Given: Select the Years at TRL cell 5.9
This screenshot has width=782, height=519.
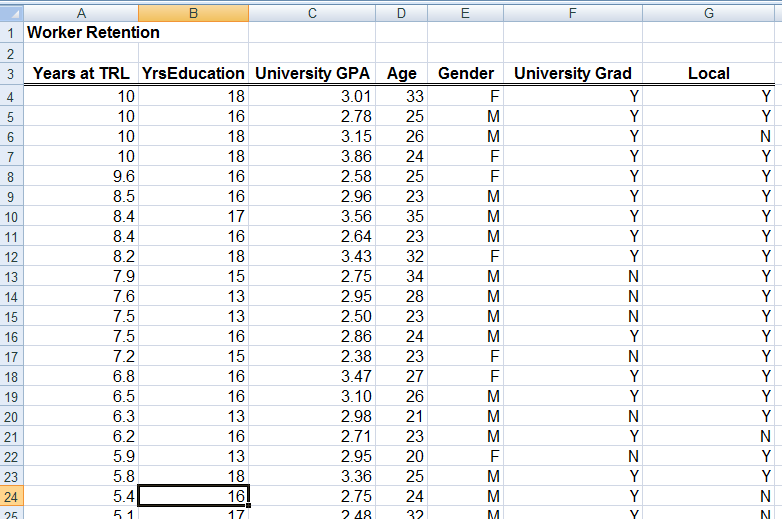Looking at the screenshot, I should click(x=81, y=456).
